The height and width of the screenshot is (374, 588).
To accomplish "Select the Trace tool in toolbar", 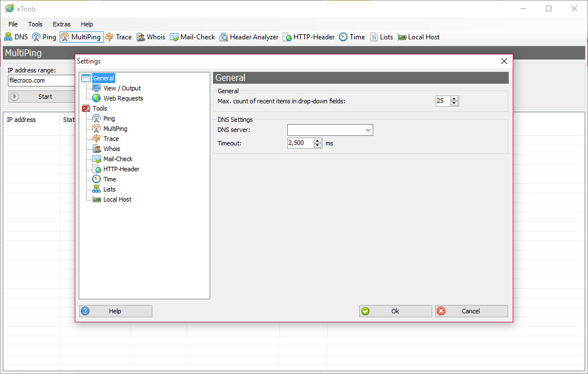I will [118, 37].
